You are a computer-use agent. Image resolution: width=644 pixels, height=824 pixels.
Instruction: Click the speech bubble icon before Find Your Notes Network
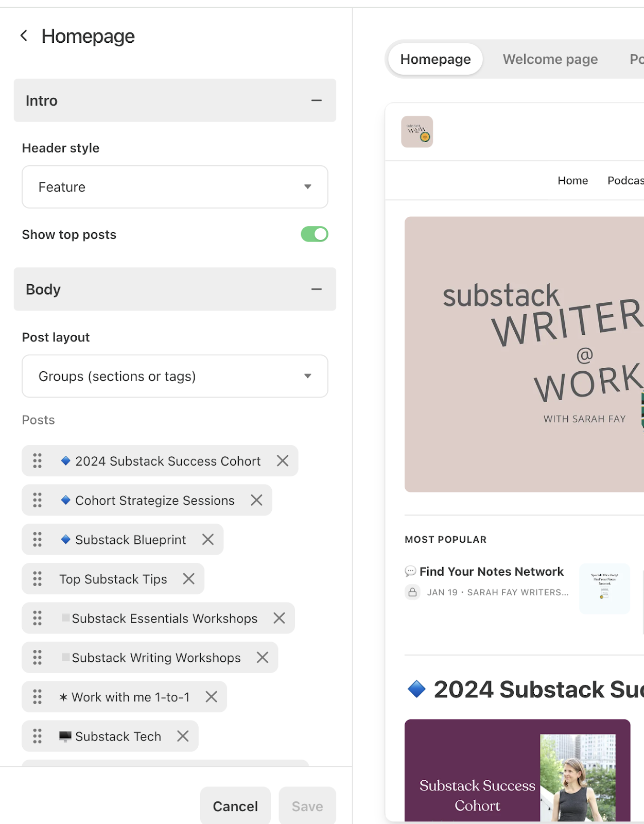pos(410,571)
